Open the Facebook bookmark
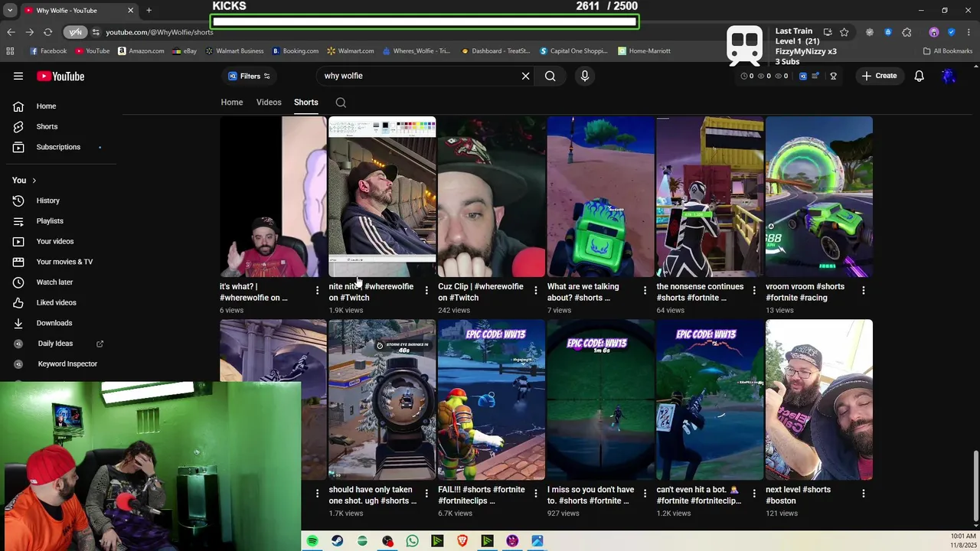980x551 pixels. click(47, 51)
